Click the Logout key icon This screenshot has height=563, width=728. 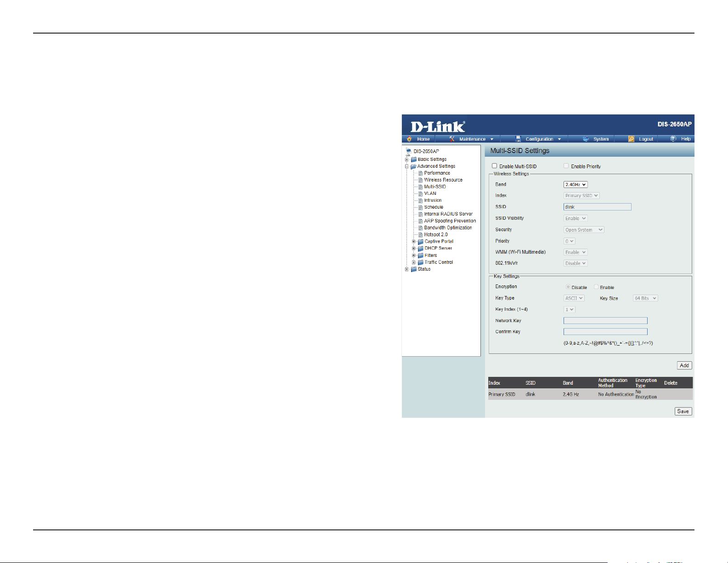pyautogui.click(x=631, y=139)
